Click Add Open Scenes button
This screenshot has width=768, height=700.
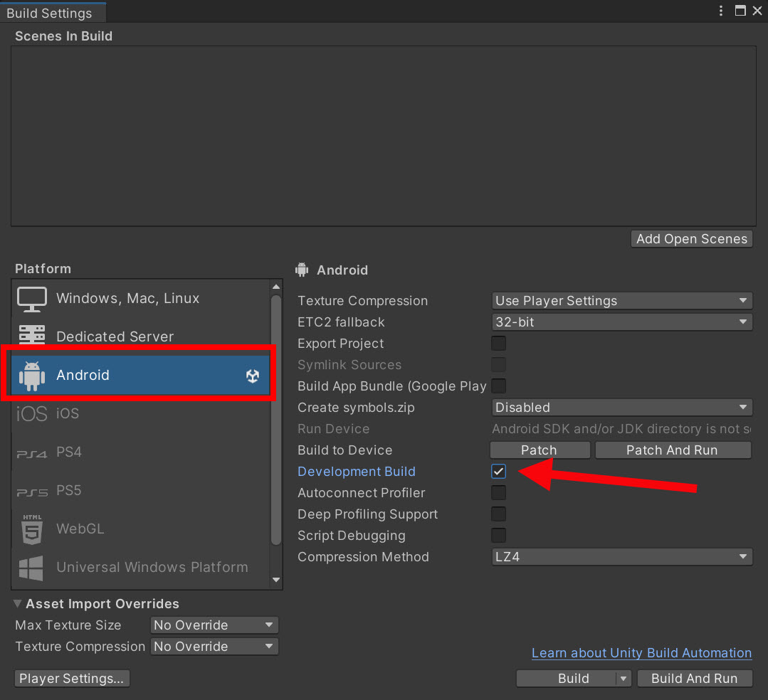coord(692,239)
